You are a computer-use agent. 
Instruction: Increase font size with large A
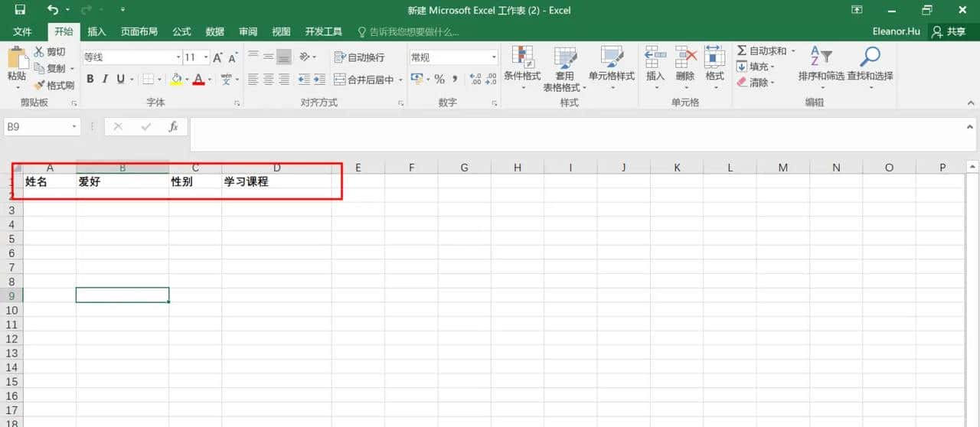click(217, 57)
